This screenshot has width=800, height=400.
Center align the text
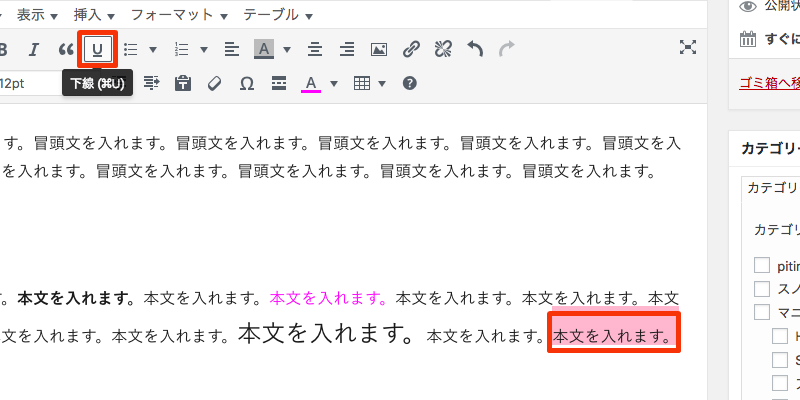315,49
